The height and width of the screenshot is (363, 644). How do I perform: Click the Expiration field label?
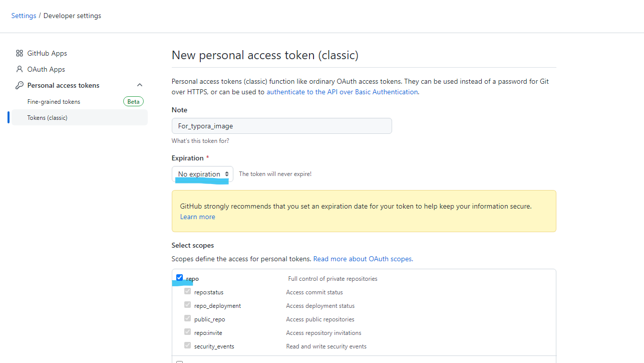point(188,158)
